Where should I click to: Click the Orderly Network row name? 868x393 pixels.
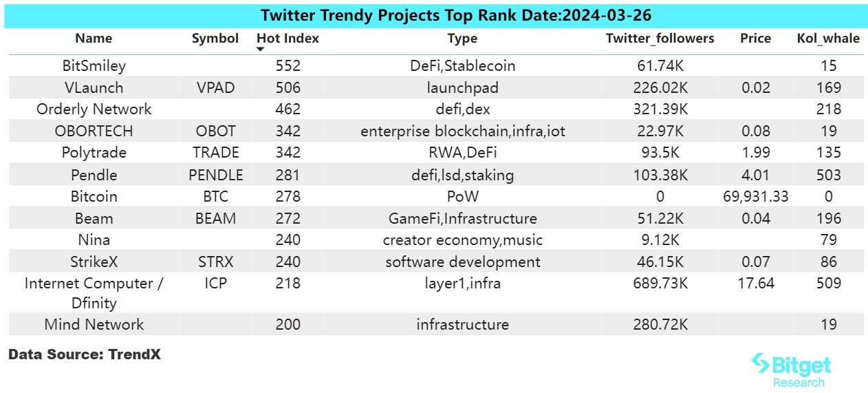click(x=94, y=109)
